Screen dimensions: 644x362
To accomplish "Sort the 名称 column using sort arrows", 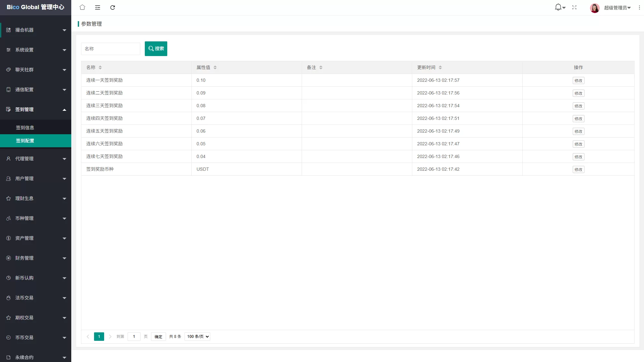I will pos(100,67).
